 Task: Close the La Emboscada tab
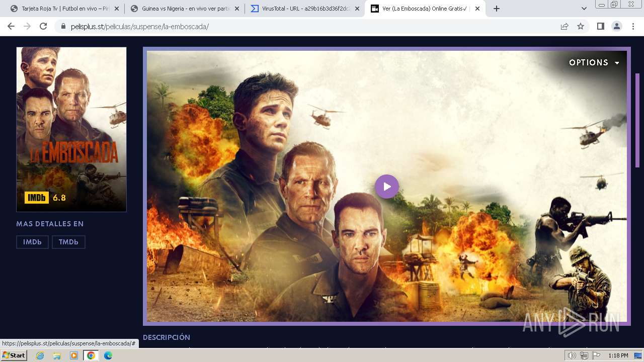pyautogui.click(x=477, y=9)
